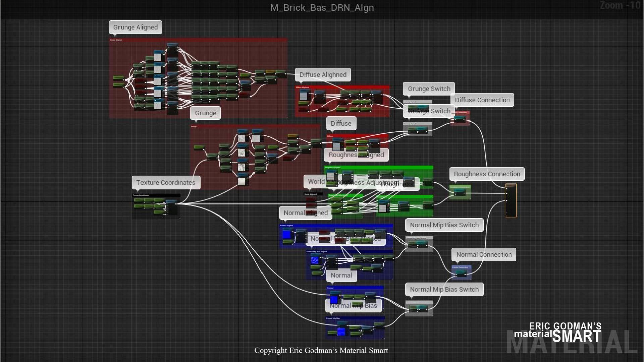Select the Normal Mip Bias comment label
Viewport: 644px width, 362px height.
click(353, 306)
